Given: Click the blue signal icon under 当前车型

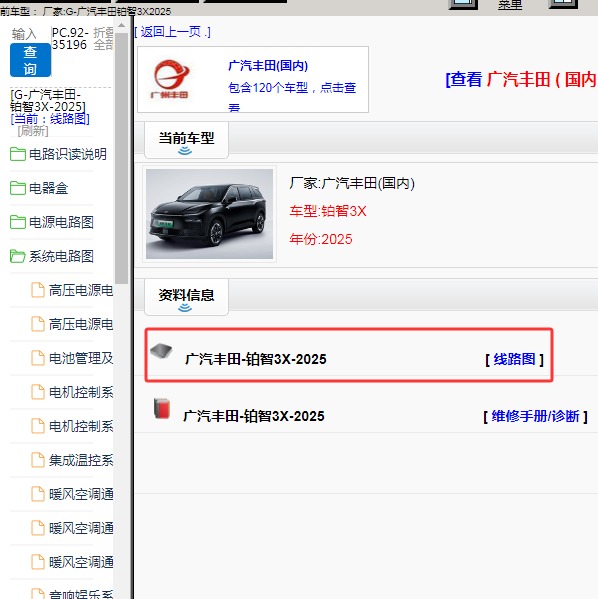Looking at the screenshot, I should tap(185, 151).
